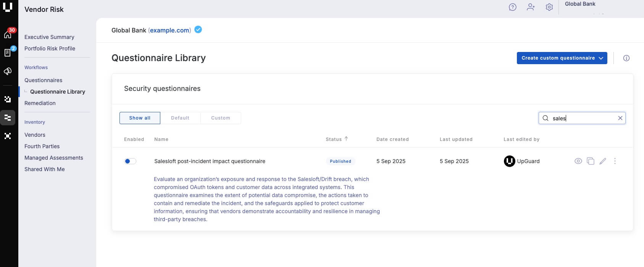The height and width of the screenshot is (267, 644).
Task: Select the Custom filter tab
Action: tap(221, 118)
